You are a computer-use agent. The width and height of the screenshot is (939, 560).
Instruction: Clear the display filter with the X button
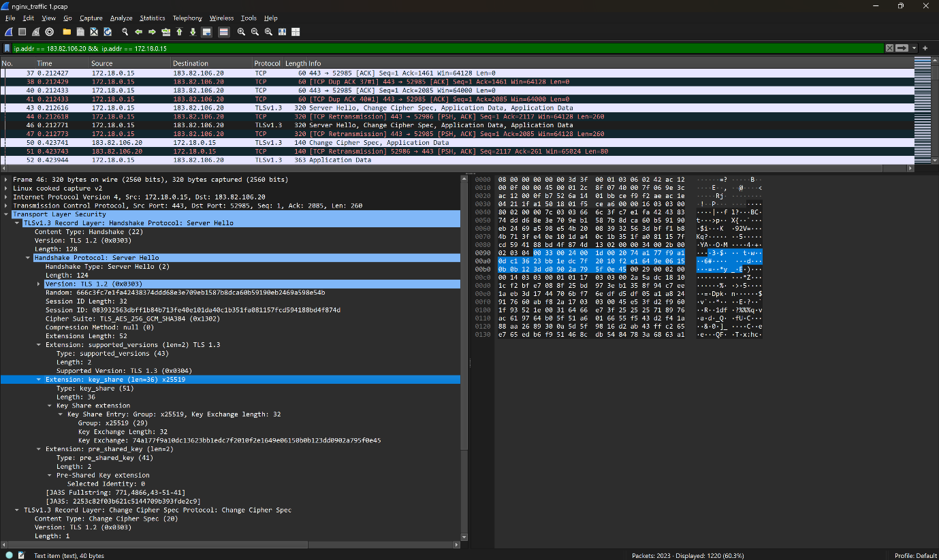[x=890, y=48]
